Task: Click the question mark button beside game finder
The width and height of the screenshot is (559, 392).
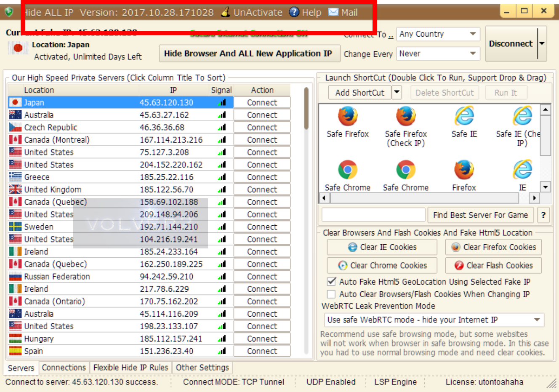Action: (543, 215)
